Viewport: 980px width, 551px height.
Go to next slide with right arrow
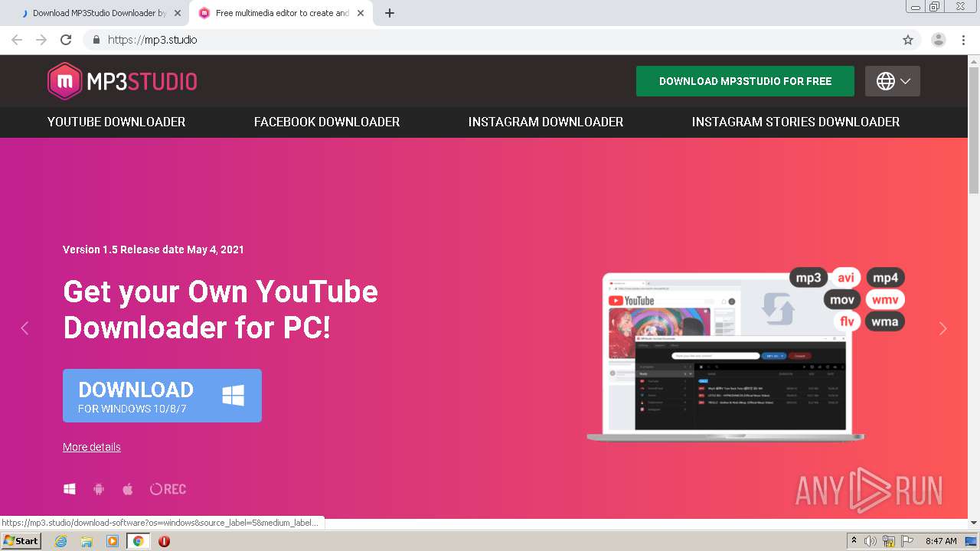point(942,328)
